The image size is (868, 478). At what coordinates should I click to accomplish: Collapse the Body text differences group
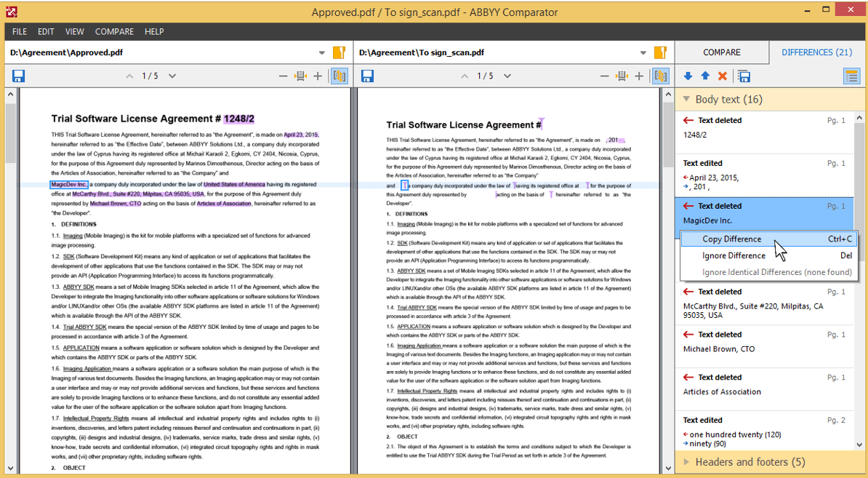click(x=686, y=100)
